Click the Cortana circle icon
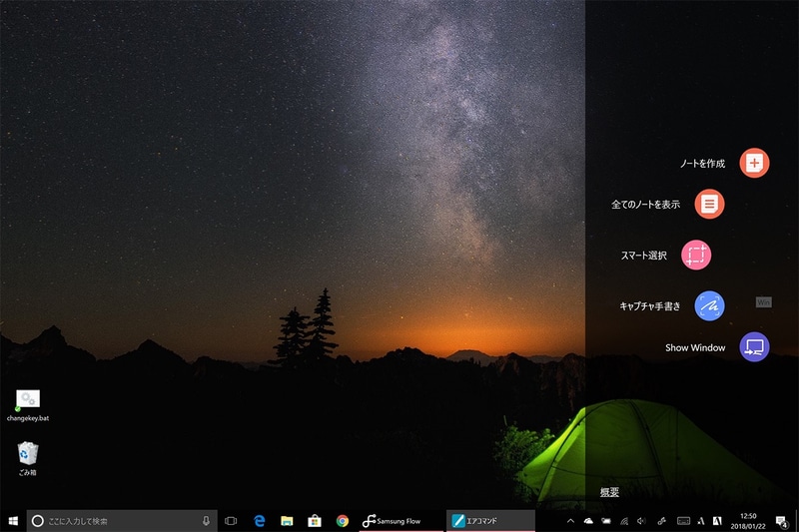 pos(38,521)
